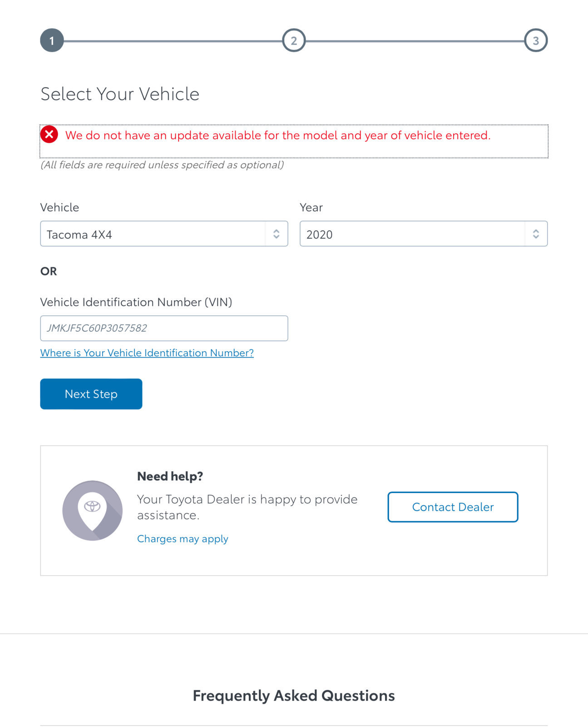
Task: Click the VIN input field
Action: pyautogui.click(x=164, y=328)
